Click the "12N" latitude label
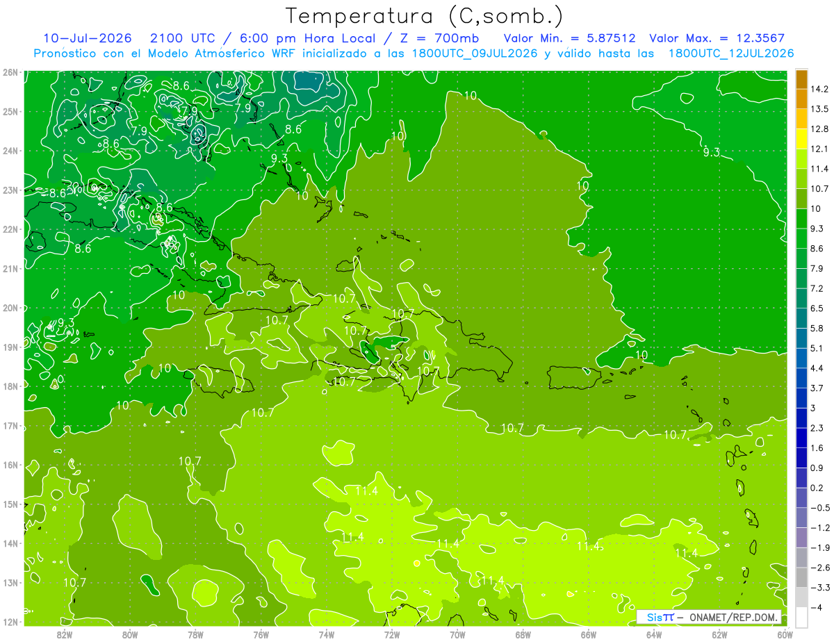834x644 pixels. [10, 622]
